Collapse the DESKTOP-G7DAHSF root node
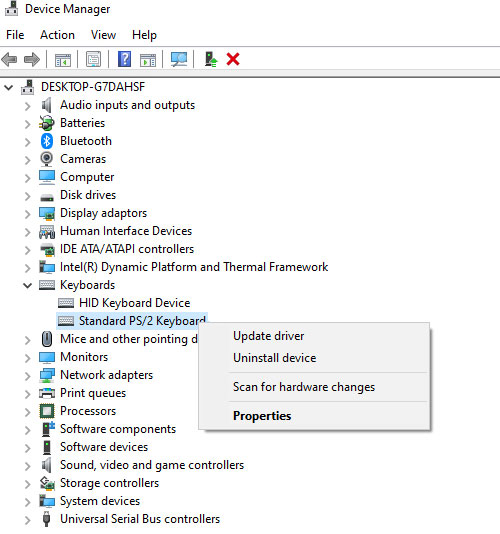Image resolution: width=500 pixels, height=534 pixels. click(9, 88)
